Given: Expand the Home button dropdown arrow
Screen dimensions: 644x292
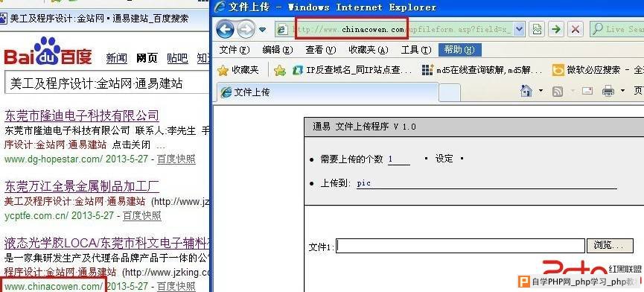Looking at the screenshot, I should coord(541,91).
